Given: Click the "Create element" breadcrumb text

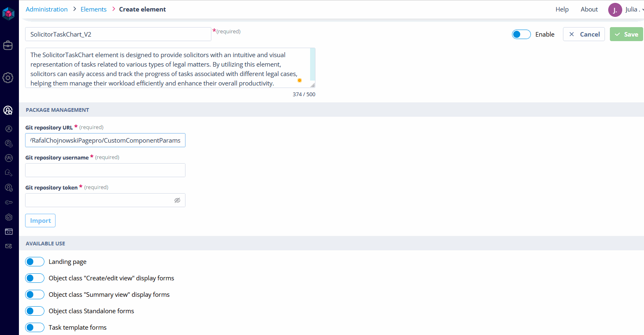Looking at the screenshot, I should pos(142,9).
